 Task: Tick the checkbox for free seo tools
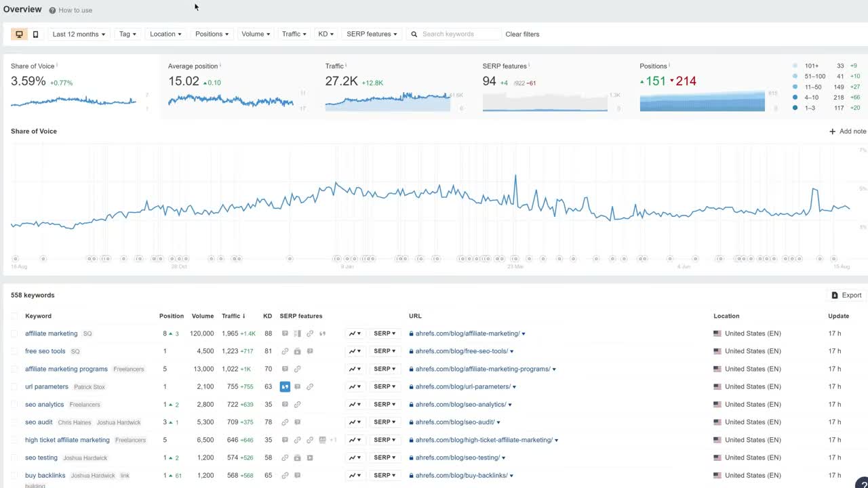(14, 351)
